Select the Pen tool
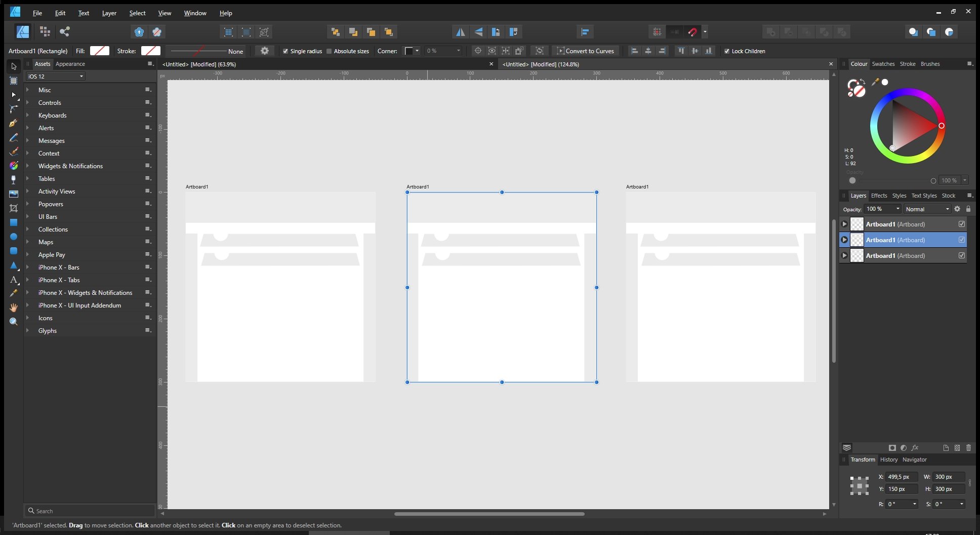Screen dimensions: 980x535 tap(14, 123)
